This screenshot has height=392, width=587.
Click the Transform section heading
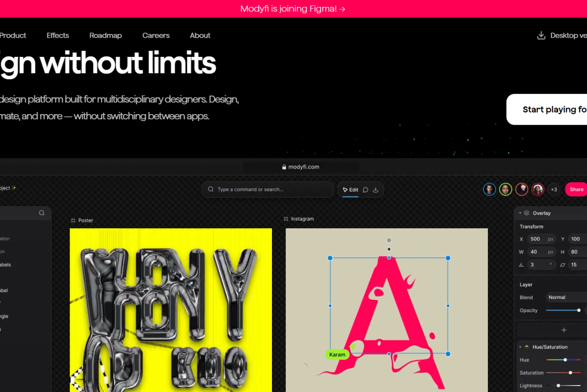tap(532, 226)
